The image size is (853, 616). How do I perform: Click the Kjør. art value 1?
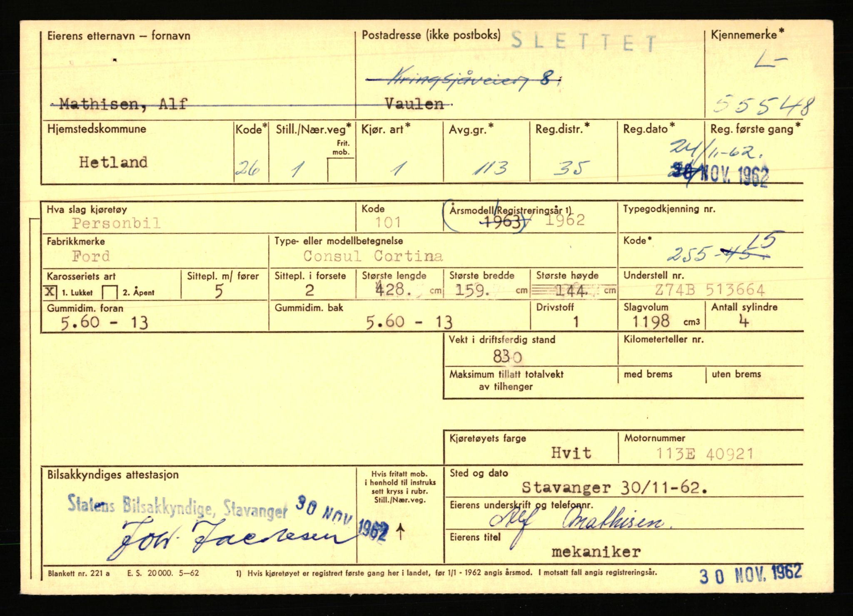click(x=398, y=168)
